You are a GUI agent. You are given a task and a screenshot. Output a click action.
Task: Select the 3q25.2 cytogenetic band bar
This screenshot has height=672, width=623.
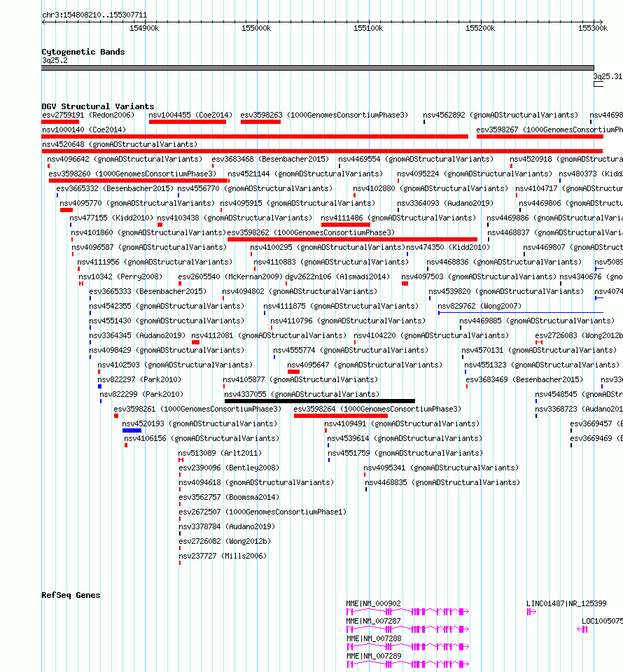click(318, 68)
